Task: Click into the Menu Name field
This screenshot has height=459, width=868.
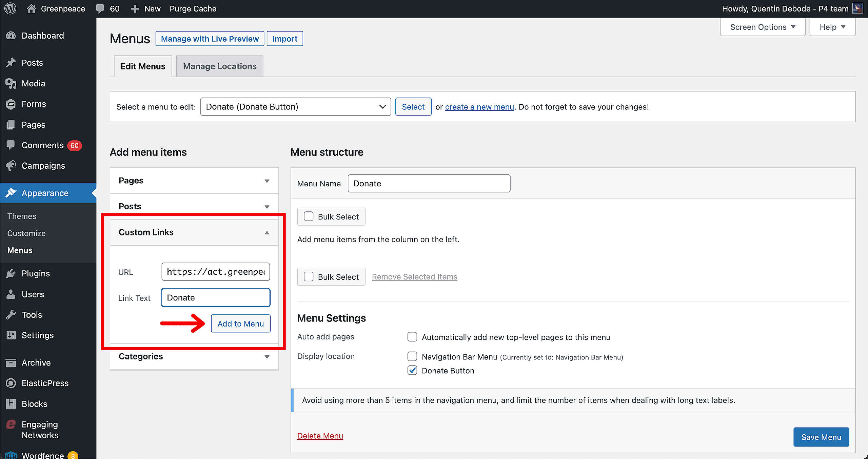Action: 429,184
